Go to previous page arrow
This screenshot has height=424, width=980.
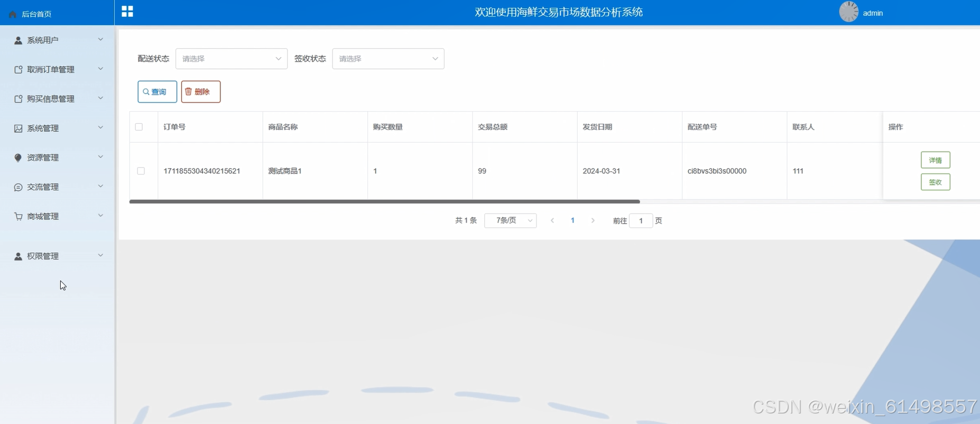(552, 220)
